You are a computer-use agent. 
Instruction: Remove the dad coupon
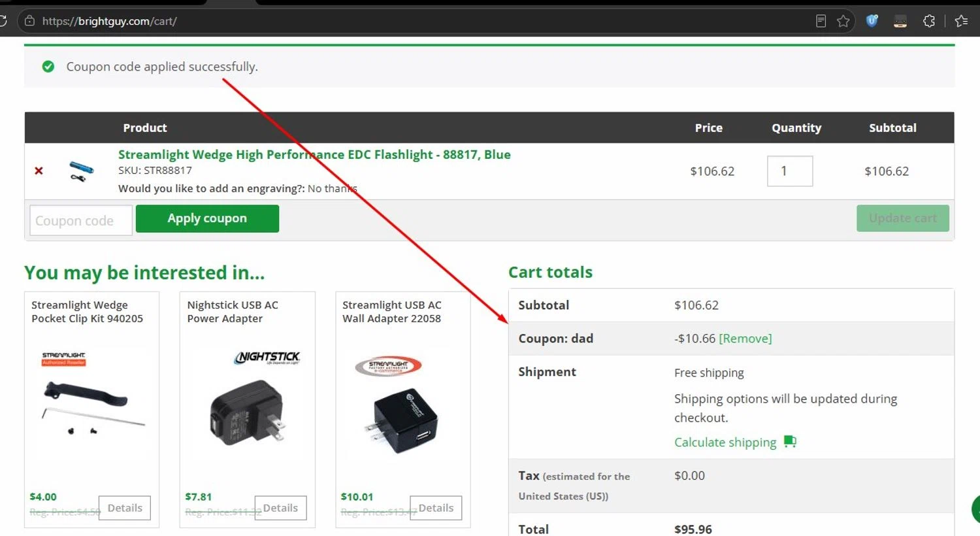click(x=745, y=339)
